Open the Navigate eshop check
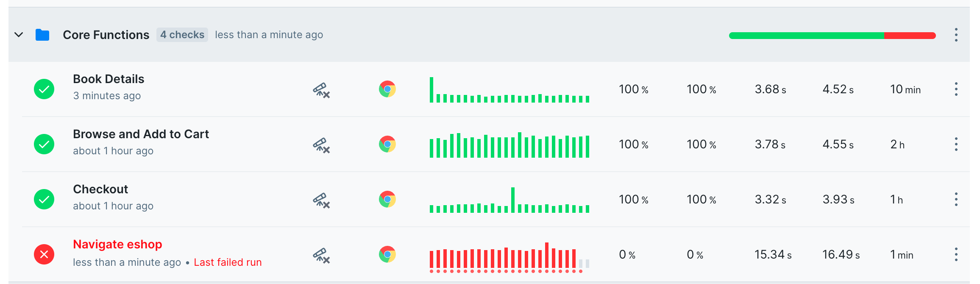The height and width of the screenshot is (284, 980). [117, 245]
